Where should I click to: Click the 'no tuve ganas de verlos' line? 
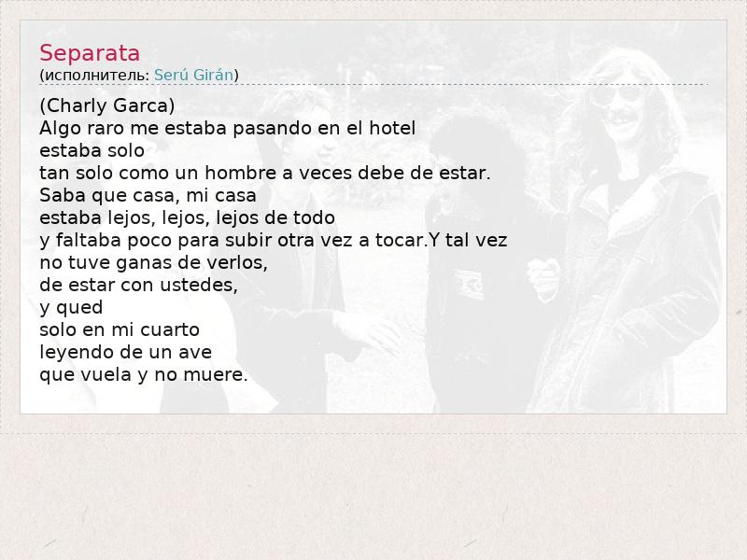[153, 262]
